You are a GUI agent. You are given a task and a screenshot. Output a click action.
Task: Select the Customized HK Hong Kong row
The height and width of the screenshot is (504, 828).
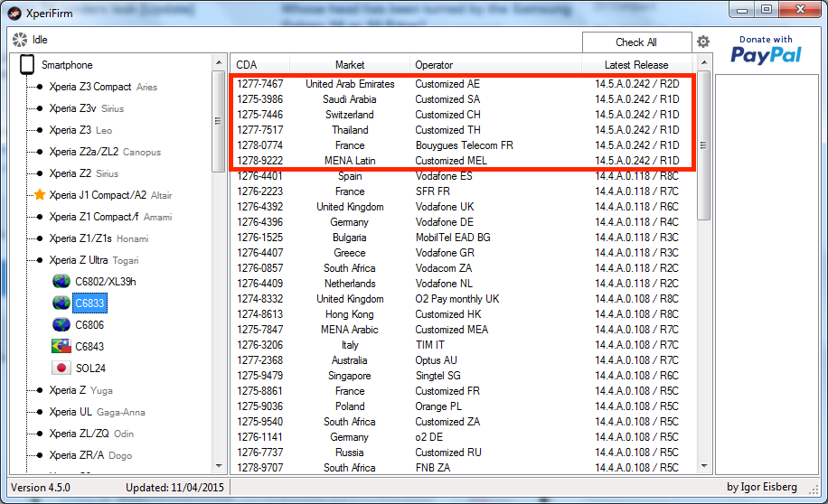464,314
